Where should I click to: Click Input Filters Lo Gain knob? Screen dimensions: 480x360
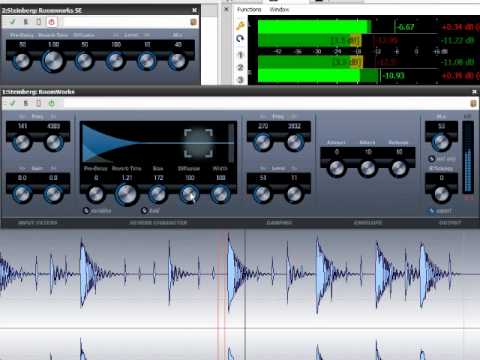point(22,194)
